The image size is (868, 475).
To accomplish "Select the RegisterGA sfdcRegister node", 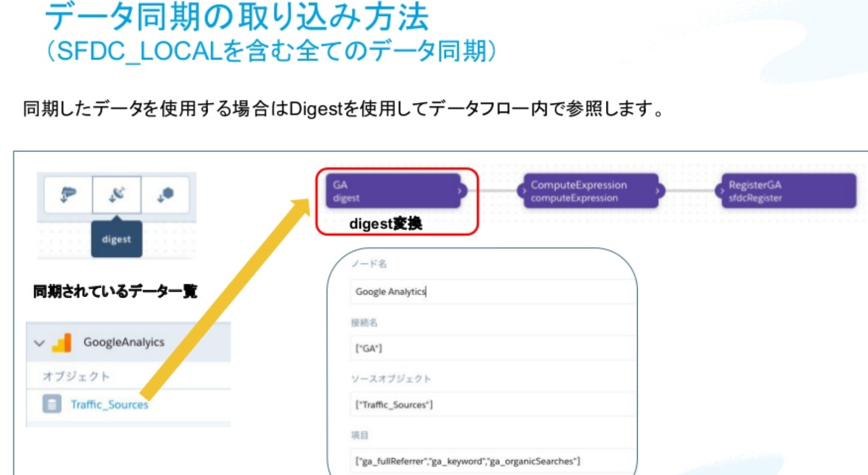I will point(788,191).
